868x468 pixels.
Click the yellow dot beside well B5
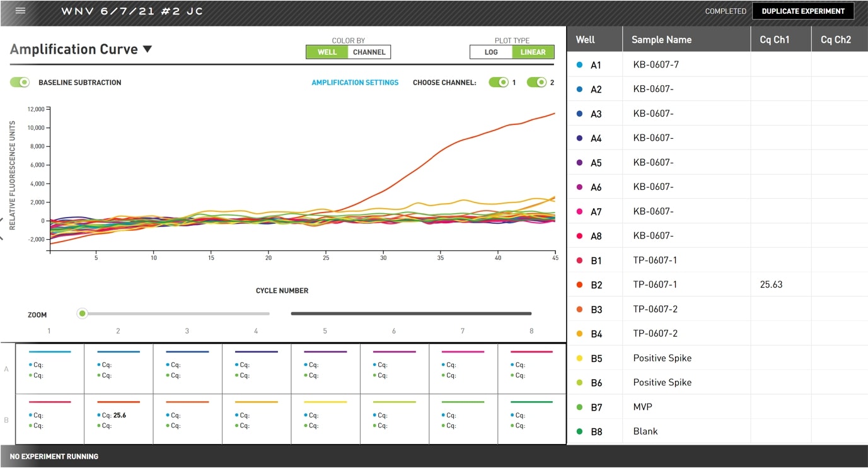click(x=579, y=358)
